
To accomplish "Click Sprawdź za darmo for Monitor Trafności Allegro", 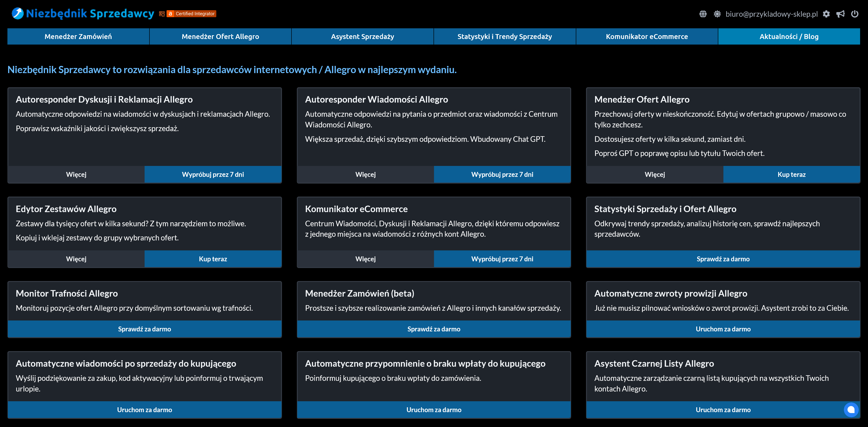I will 145,329.
